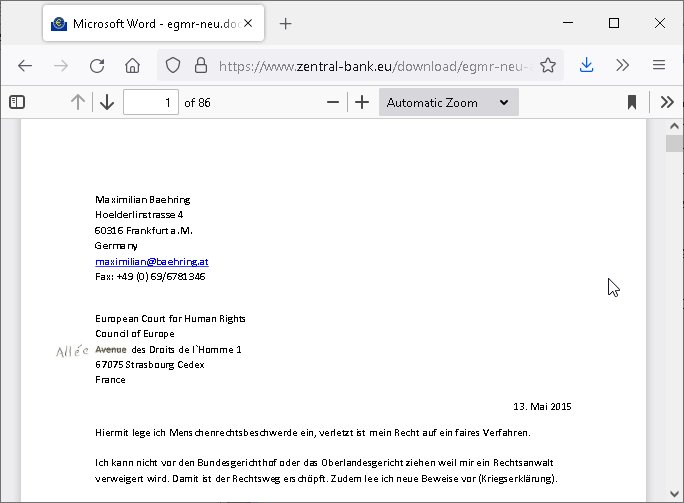684x503 pixels.
Task: Open the Firefox home page
Action: click(133, 66)
